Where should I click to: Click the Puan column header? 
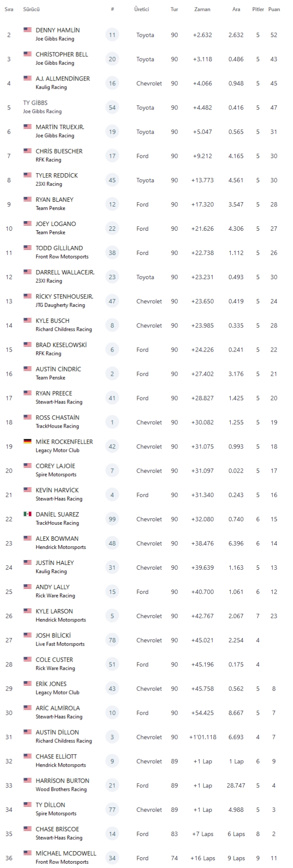(x=274, y=9)
